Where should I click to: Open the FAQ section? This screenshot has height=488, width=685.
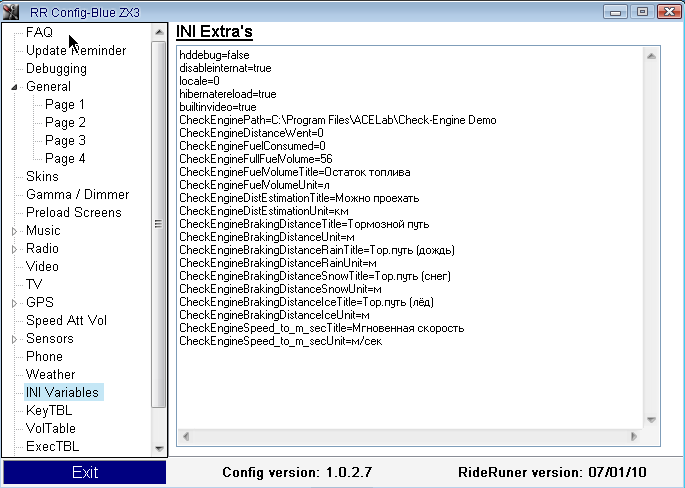click(x=39, y=32)
